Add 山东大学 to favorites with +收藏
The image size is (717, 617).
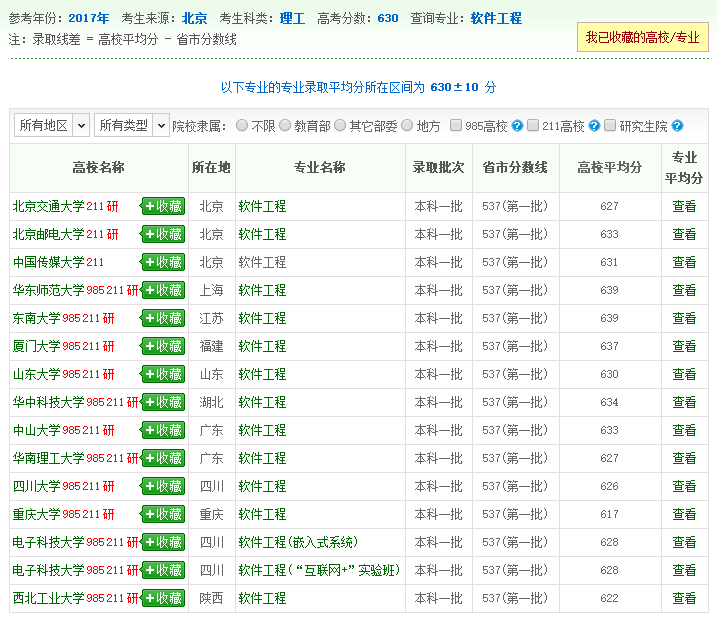pyautogui.click(x=163, y=374)
